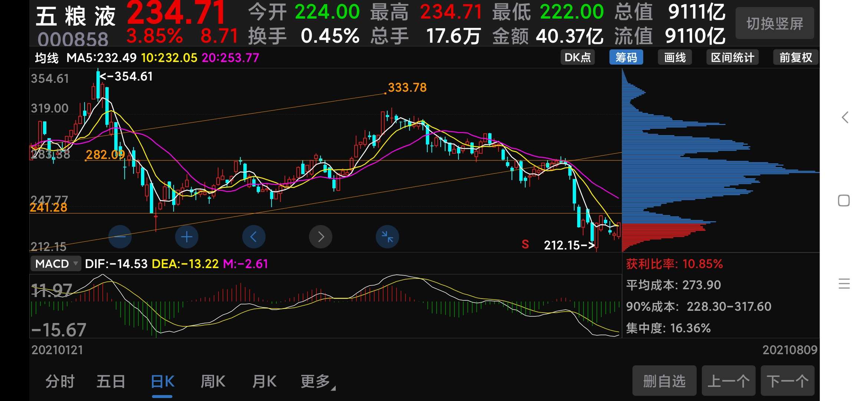Tap the 换手 0.45% turnover rate
This screenshot has height=401, width=868.
[x=304, y=36]
